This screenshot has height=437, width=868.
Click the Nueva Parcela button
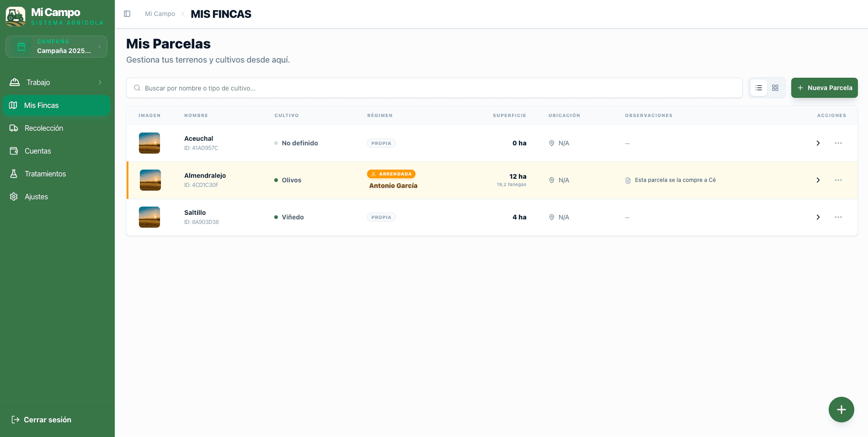[x=824, y=88]
